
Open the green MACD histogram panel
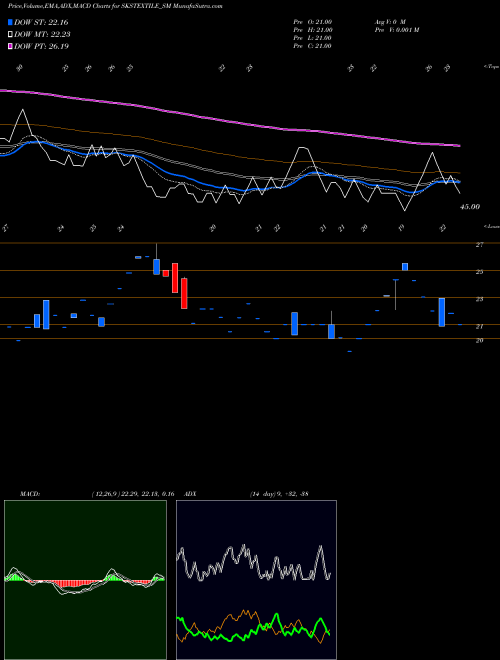pyautogui.click(x=85, y=580)
